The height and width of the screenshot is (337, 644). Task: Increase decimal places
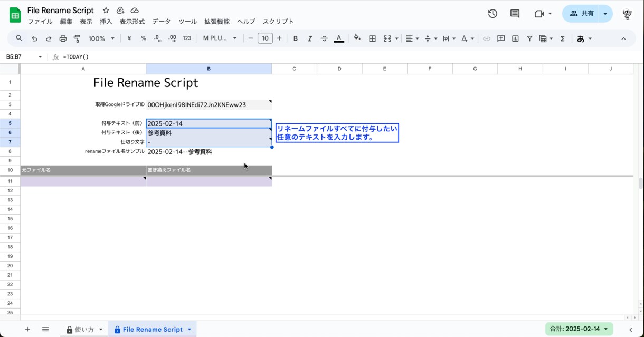click(172, 38)
